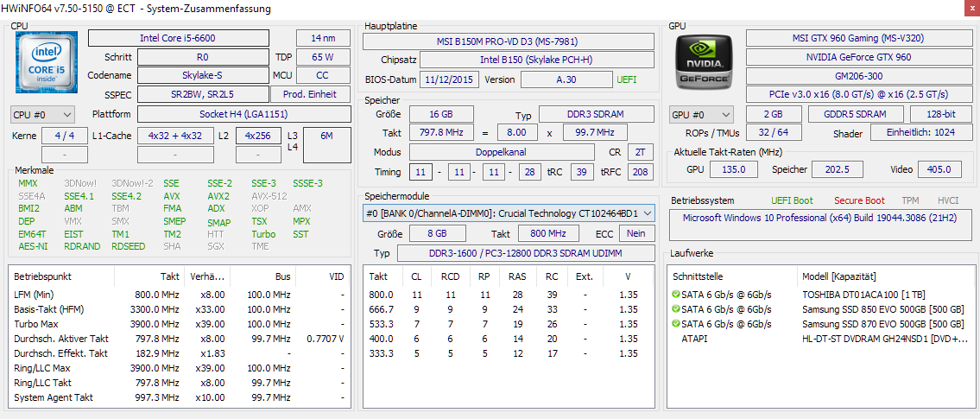The width and height of the screenshot is (980, 419).
Task: Select the MSI B150M PRO-VD D3 mainboard field
Action: point(509,41)
